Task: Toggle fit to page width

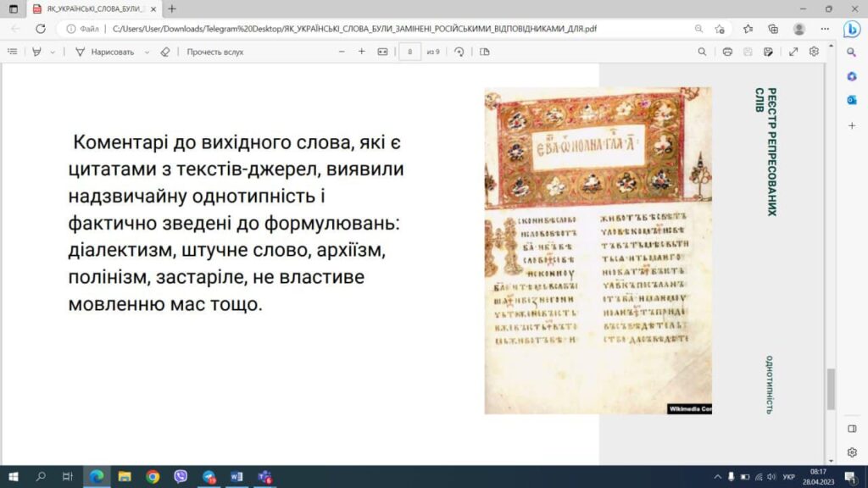Action: click(382, 52)
